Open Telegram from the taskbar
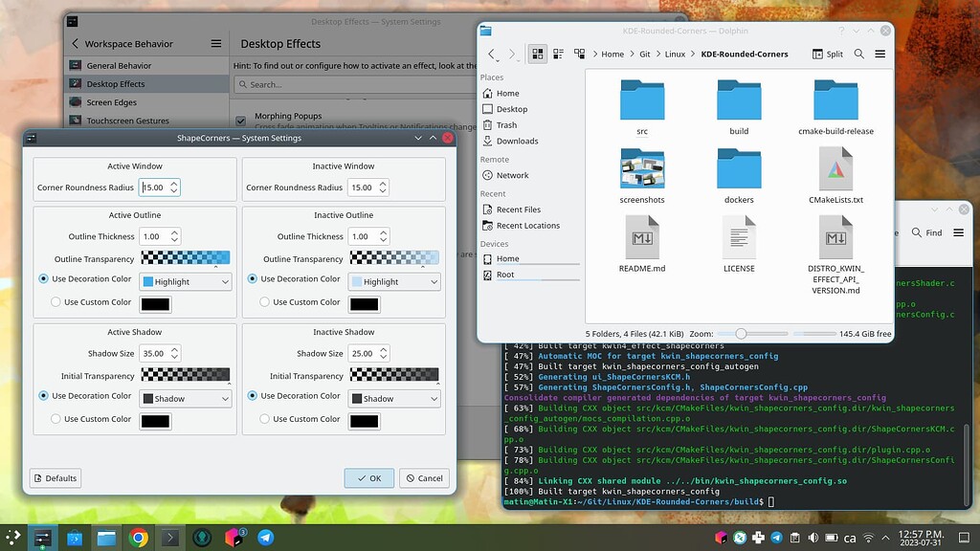The height and width of the screenshot is (551, 980). coord(265,538)
